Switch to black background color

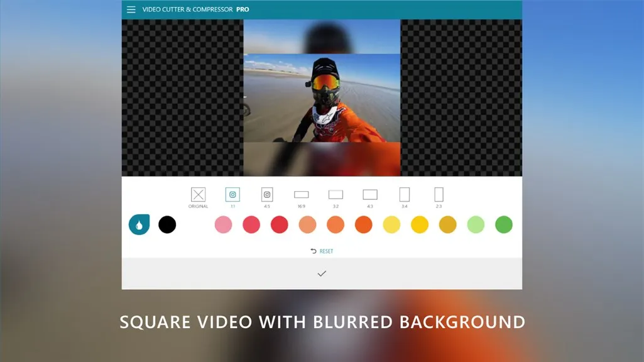(x=167, y=224)
